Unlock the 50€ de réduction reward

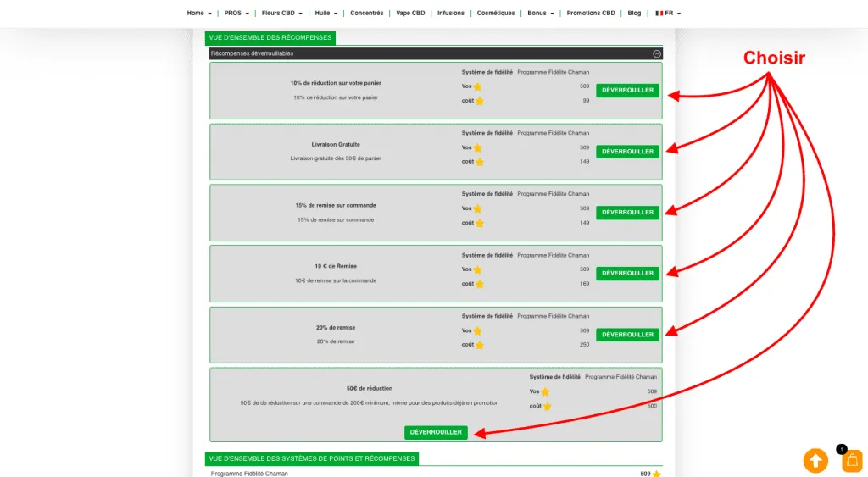tap(436, 432)
